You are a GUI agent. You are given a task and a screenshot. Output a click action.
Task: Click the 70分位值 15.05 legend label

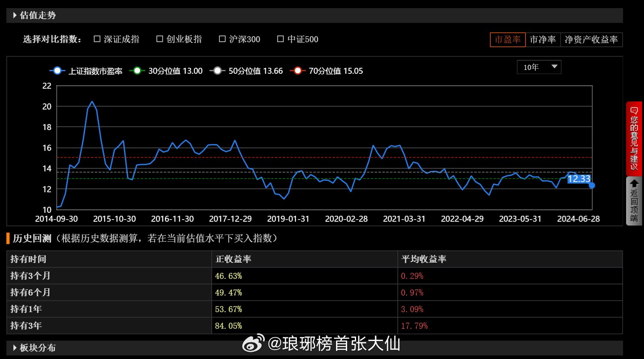pos(336,71)
